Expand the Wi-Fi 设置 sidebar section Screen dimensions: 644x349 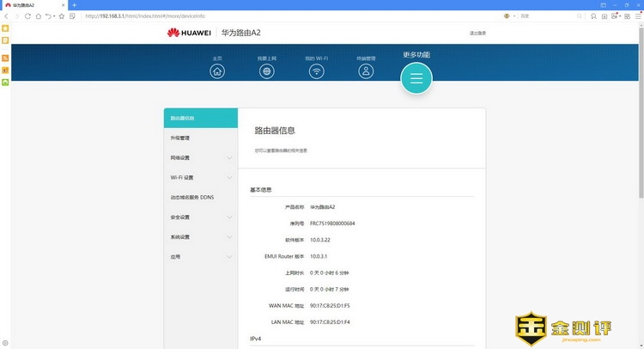tap(200, 177)
